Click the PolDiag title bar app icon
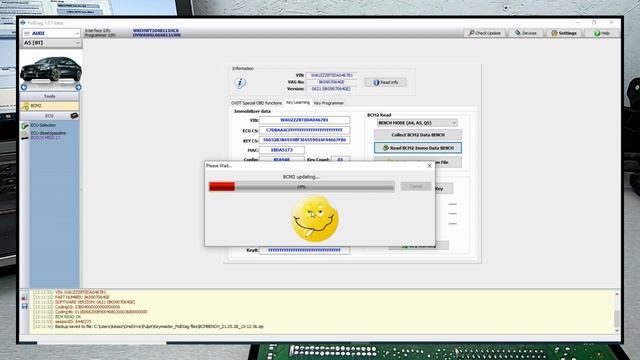The width and height of the screenshot is (640, 360). 23,23
